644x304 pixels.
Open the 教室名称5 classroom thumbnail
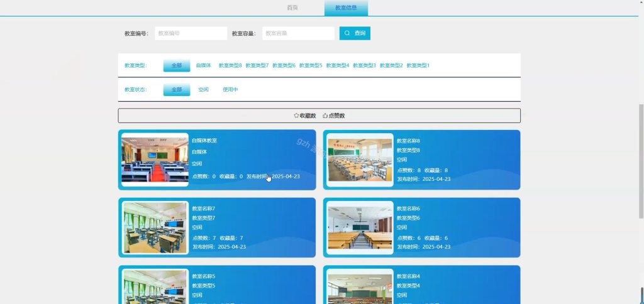click(x=155, y=286)
